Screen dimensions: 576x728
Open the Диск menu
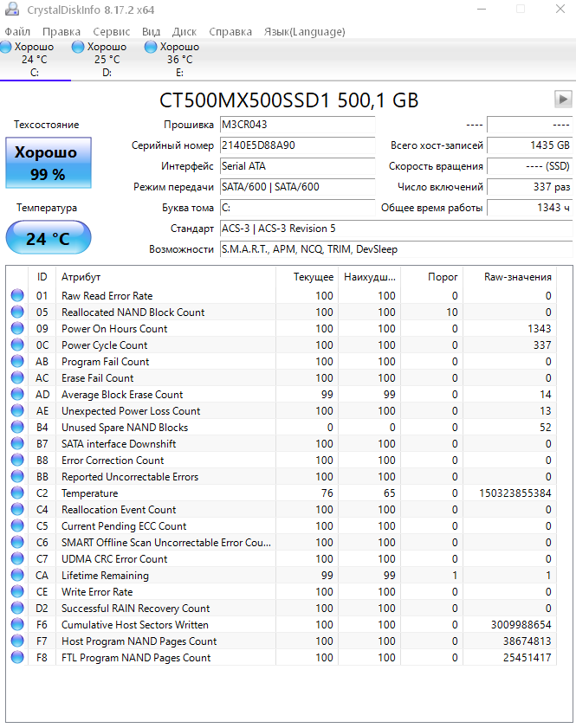pyautogui.click(x=184, y=32)
